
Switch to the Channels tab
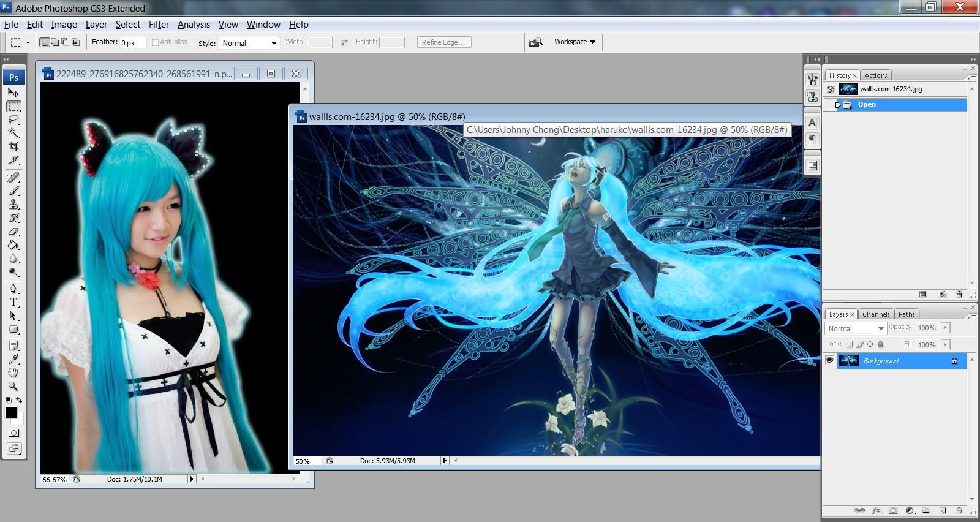(876, 314)
